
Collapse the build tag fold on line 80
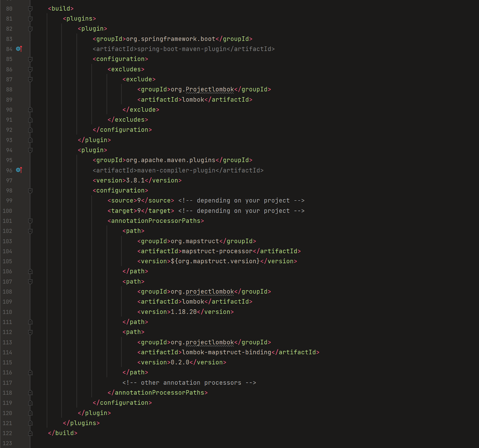coord(30,9)
